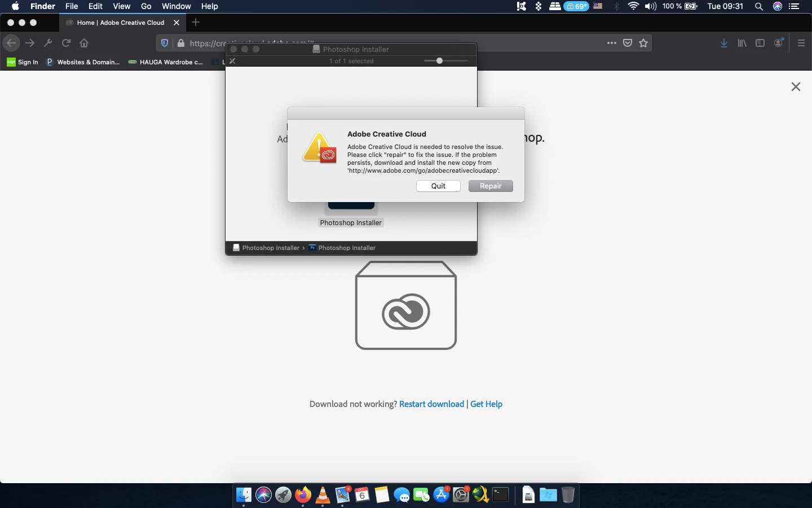Viewport: 812px width, 508px height.
Task: Show Firefox downloads panel
Action: [x=724, y=43]
